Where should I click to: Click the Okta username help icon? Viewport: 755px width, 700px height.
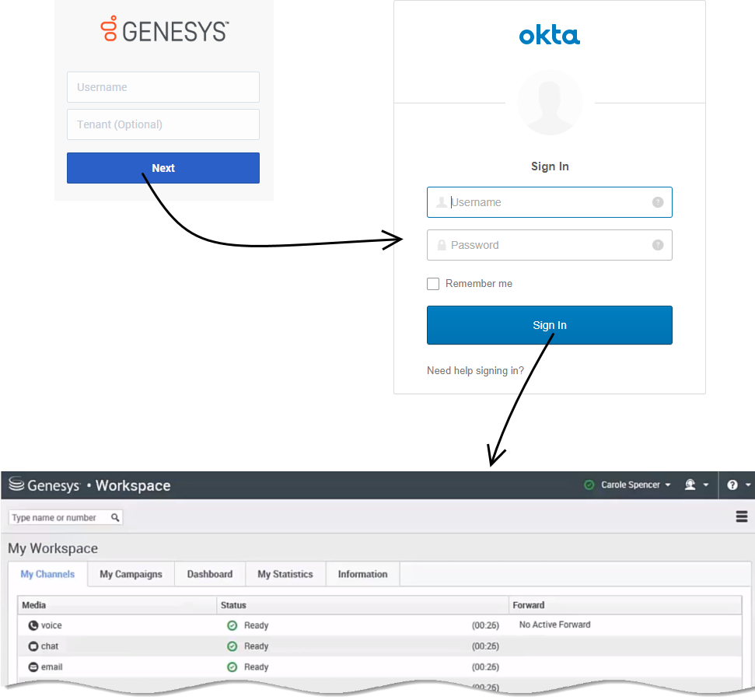(x=658, y=202)
